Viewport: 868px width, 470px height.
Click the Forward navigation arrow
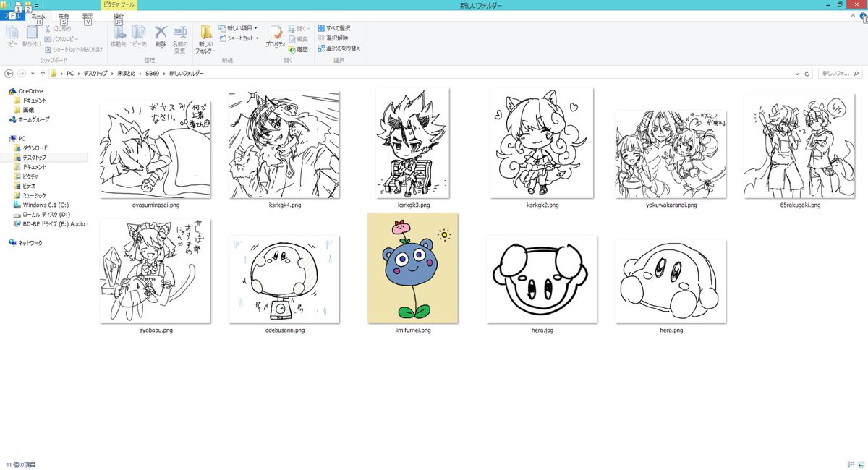(22, 74)
